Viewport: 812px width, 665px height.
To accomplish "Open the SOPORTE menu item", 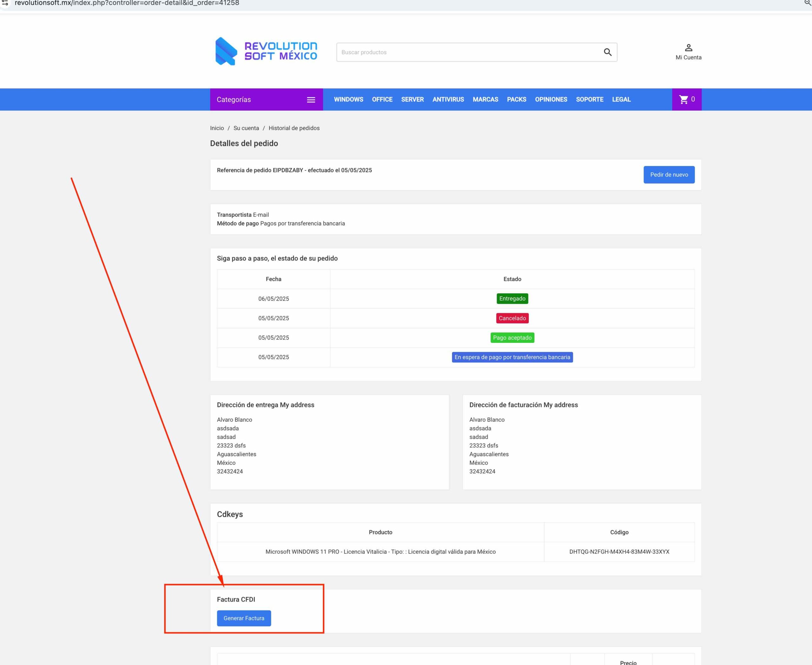I will (589, 100).
